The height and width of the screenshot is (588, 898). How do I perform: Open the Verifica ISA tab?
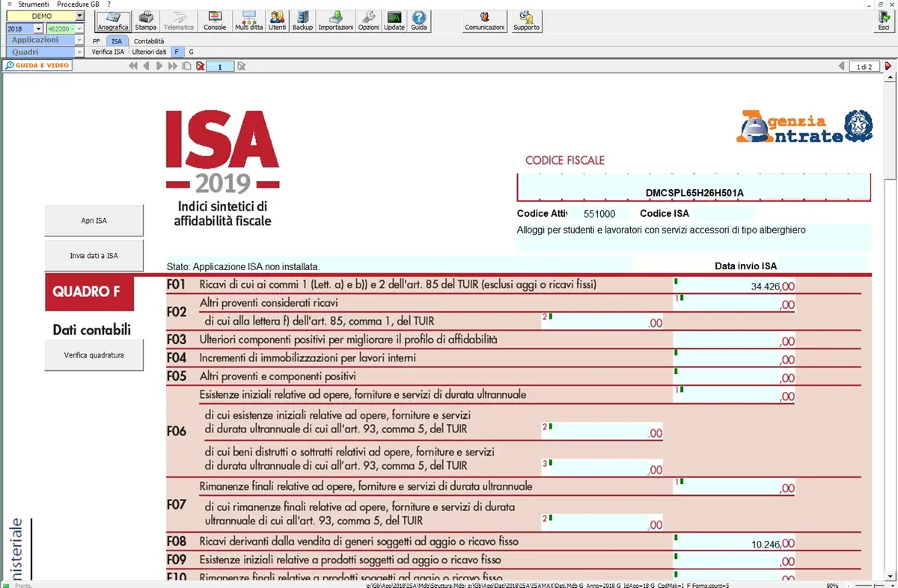108,52
